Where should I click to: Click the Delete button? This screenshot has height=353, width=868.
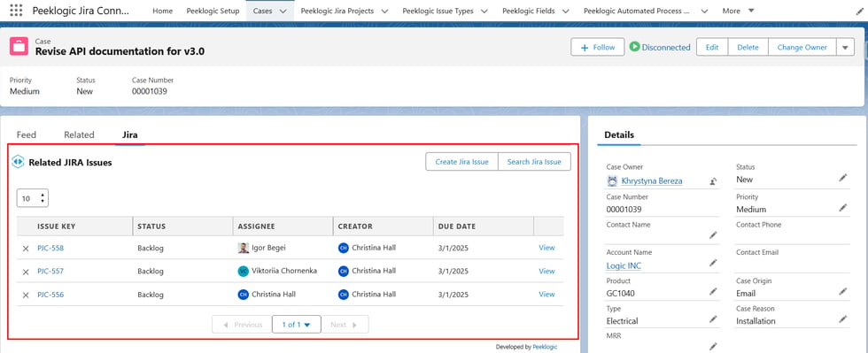[x=748, y=48]
